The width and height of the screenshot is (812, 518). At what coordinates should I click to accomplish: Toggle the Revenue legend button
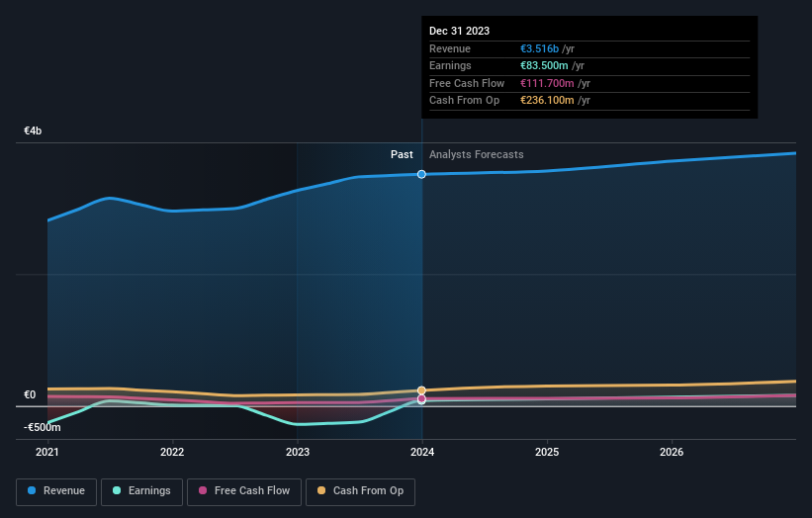click(56, 491)
